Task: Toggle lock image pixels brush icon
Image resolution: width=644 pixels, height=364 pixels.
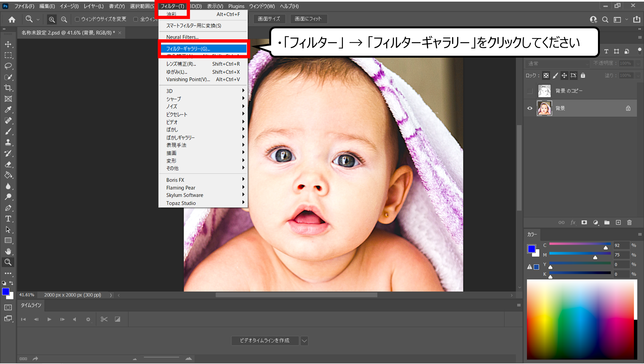Action: point(555,75)
